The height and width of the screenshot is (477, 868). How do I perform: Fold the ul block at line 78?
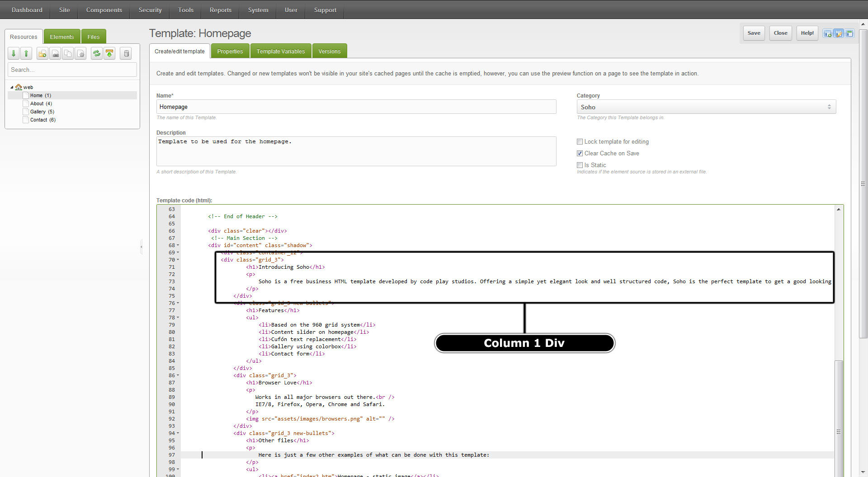point(178,318)
